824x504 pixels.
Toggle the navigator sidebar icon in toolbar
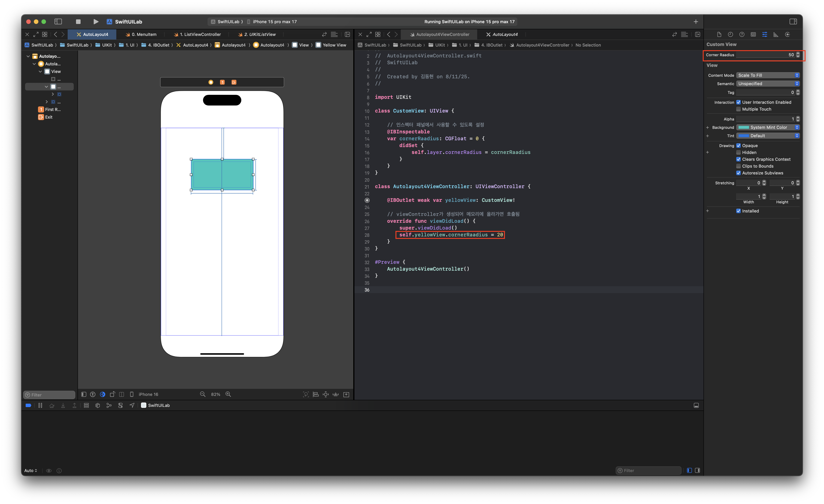[58, 21]
